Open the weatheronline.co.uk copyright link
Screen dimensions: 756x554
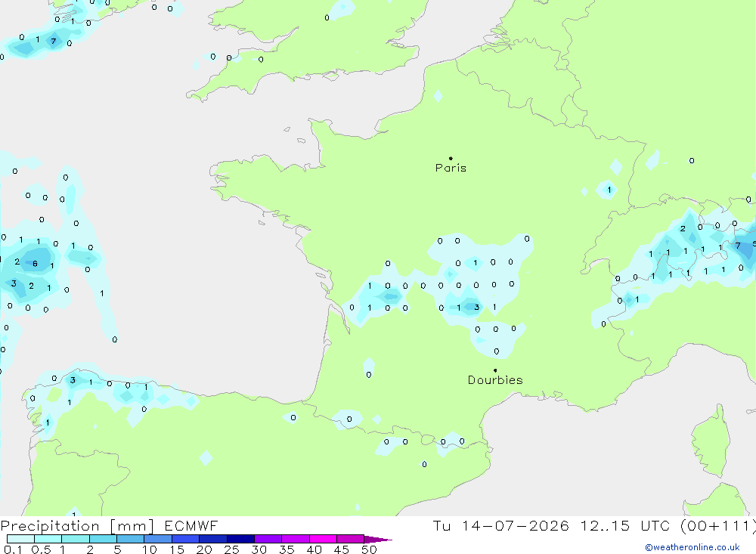pyautogui.click(x=692, y=547)
